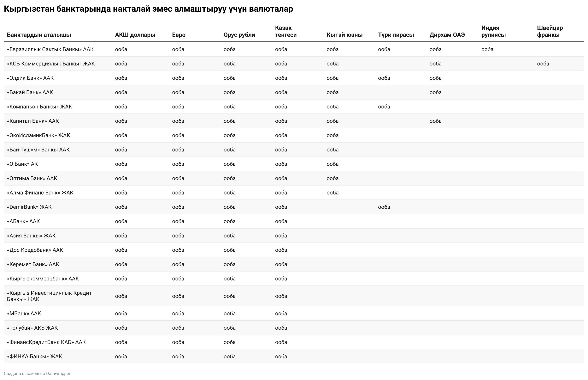The width and height of the screenshot is (588, 380).
Task: Select the «Швейцар франкы» column header
Action: click(x=550, y=31)
